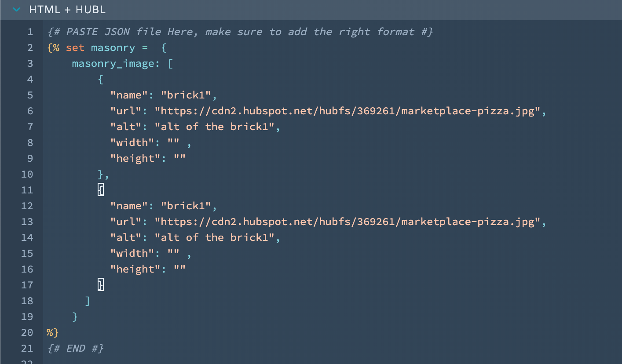The height and width of the screenshot is (364, 622).
Task: Select line number 1 in gutter
Action: point(29,32)
